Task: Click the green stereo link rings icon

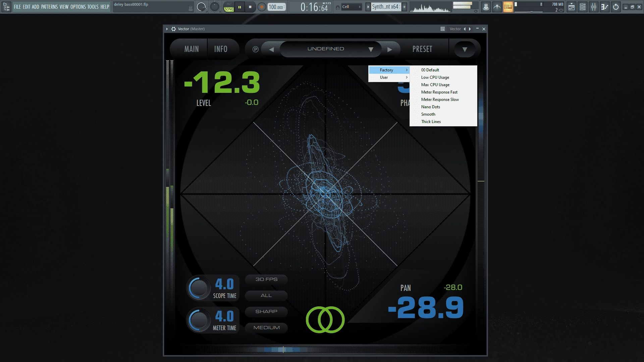Action: pos(325,320)
